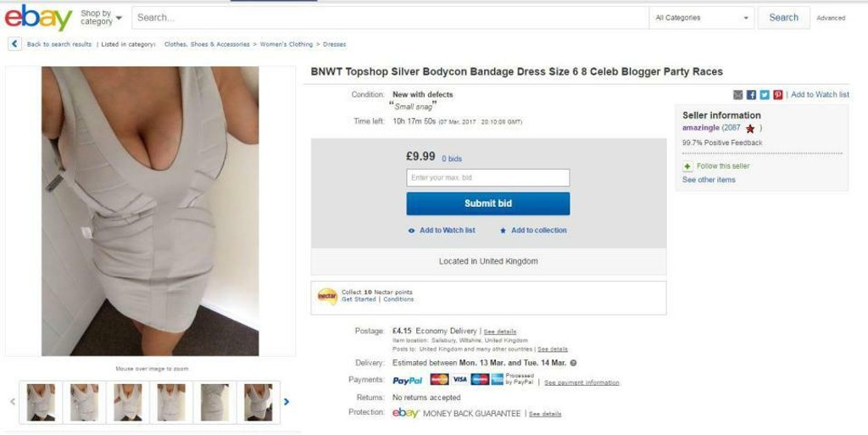
Task: Click the delivery estimate help icon
Action: click(574, 363)
